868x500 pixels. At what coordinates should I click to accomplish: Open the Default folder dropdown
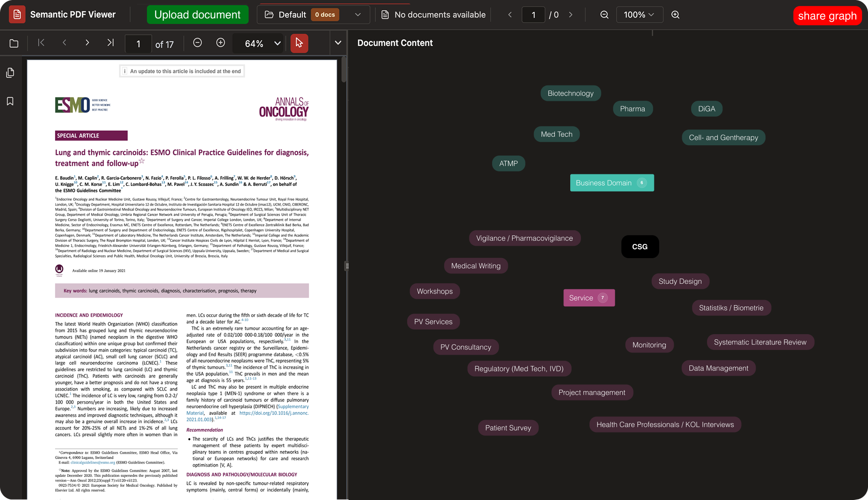pyautogui.click(x=314, y=15)
